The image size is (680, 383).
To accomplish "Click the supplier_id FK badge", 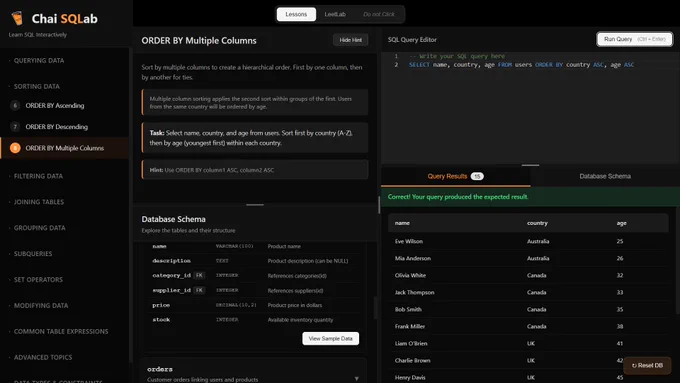I will pyautogui.click(x=199, y=290).
